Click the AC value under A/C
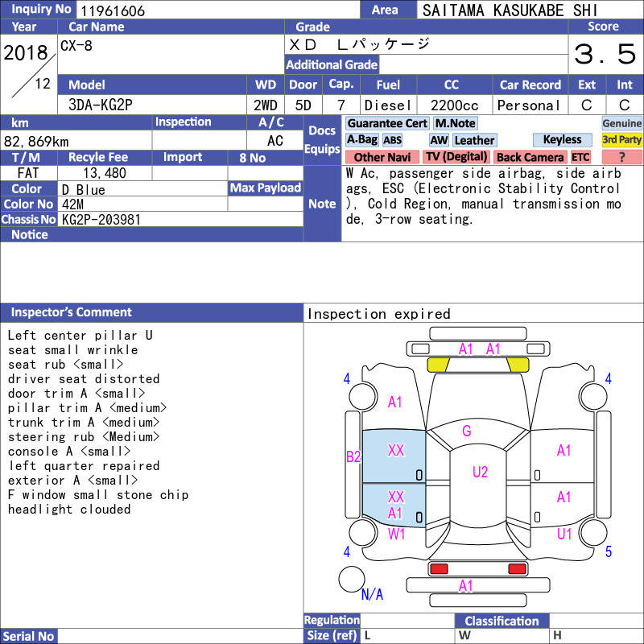 (275, 141)
